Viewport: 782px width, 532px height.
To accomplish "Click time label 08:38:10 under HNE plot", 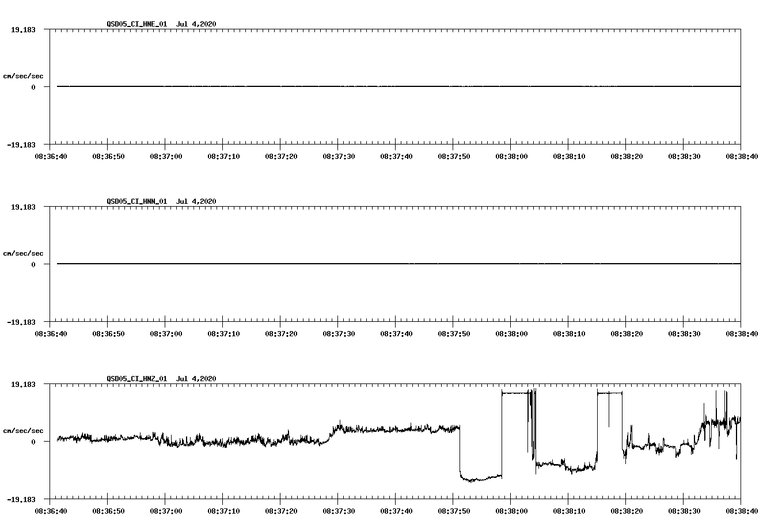I will coord(569,157).
